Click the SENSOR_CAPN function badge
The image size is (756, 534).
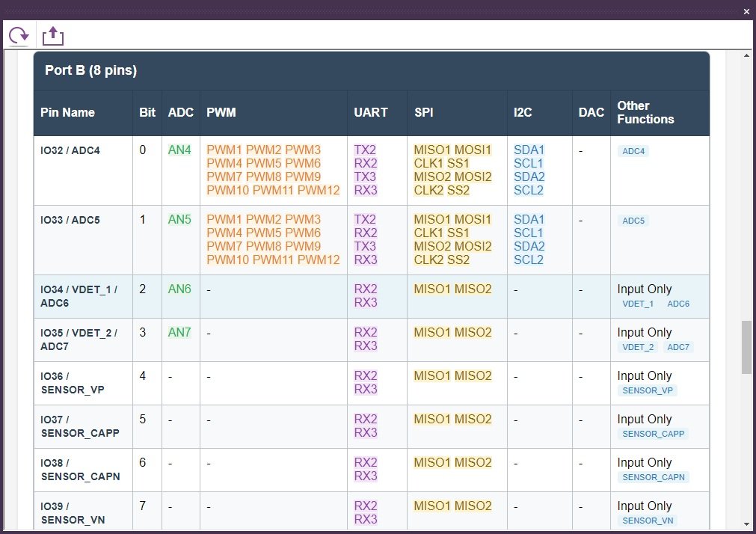tap(653, 477)
